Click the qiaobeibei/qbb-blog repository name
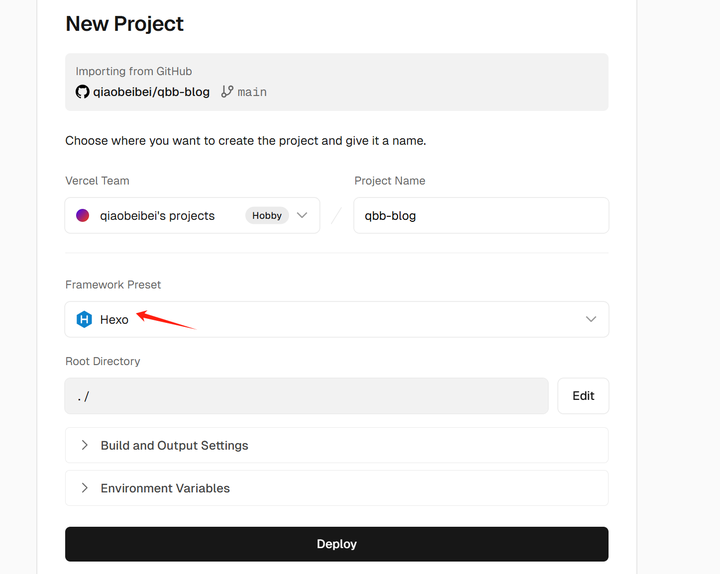The width and height of the screenshot is (720, 574). 152,92
